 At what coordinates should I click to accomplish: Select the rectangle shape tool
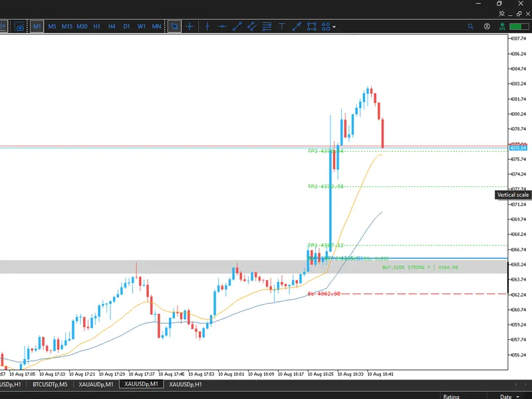point(311,27)
